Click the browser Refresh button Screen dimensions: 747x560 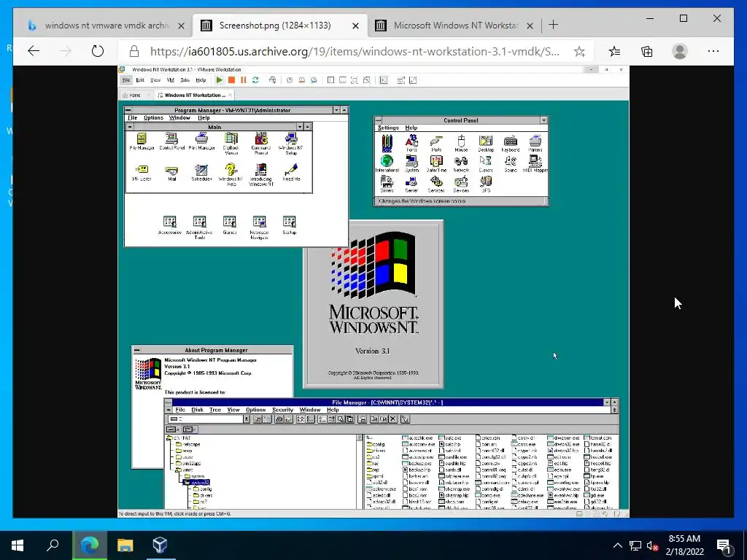click(x=97, y=51)
